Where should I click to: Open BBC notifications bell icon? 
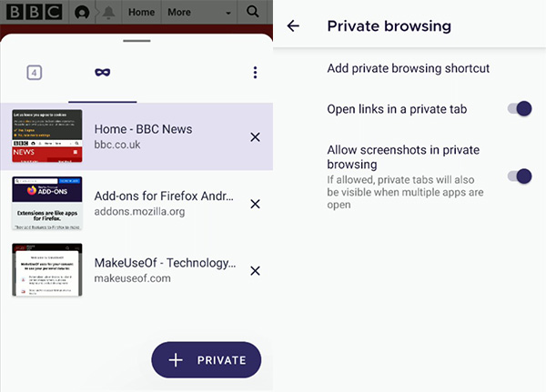click(x=108, y=12)
